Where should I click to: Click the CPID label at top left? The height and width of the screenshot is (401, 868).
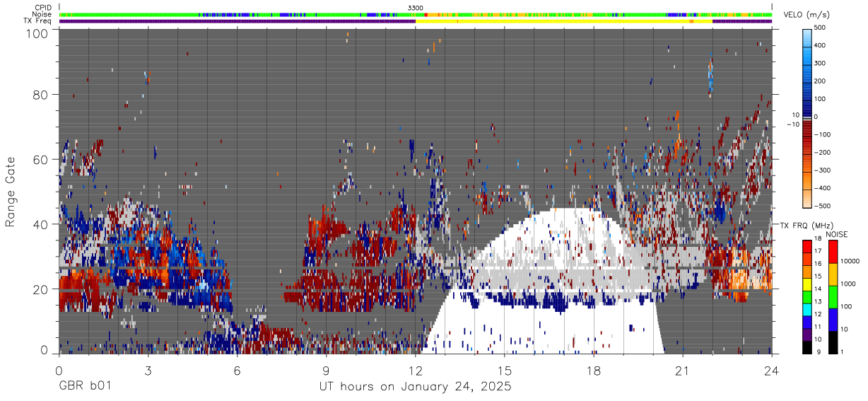click(x=42, y=8)
